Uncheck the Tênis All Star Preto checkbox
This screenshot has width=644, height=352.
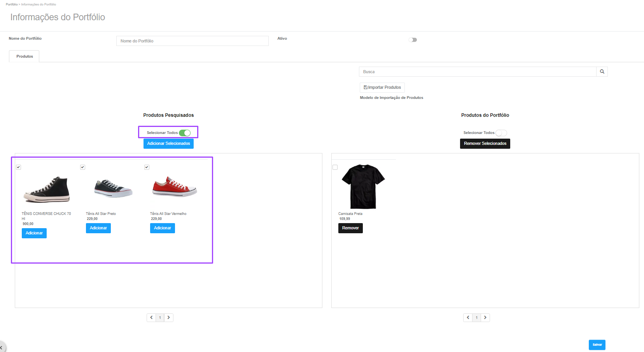[82, 167]
